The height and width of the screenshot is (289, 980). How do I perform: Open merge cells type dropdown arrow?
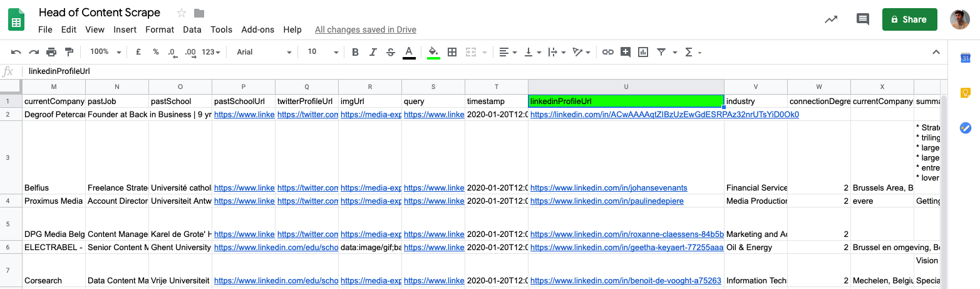point(484,52)
